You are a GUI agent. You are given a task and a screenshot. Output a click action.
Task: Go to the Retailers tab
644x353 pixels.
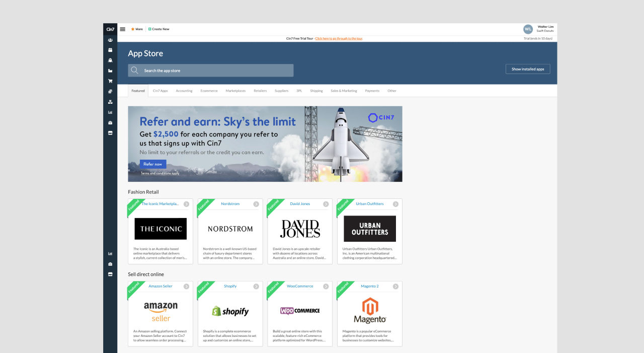click(x=260, y=91)
